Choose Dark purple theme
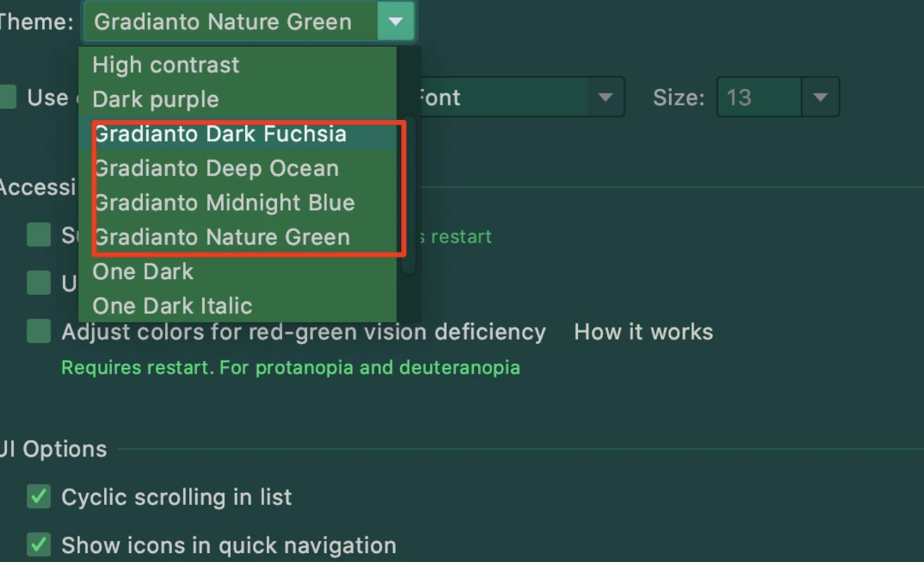The width and height of the screenshot is (924, 562). tap(237, 99)
